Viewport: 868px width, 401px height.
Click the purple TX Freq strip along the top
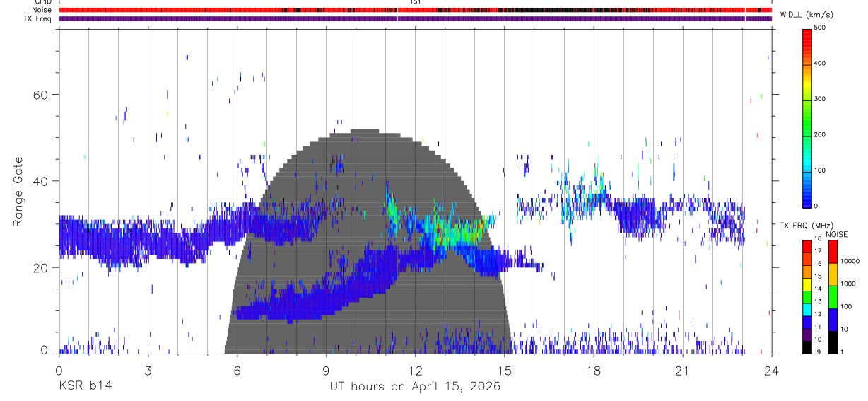[415, 18]
